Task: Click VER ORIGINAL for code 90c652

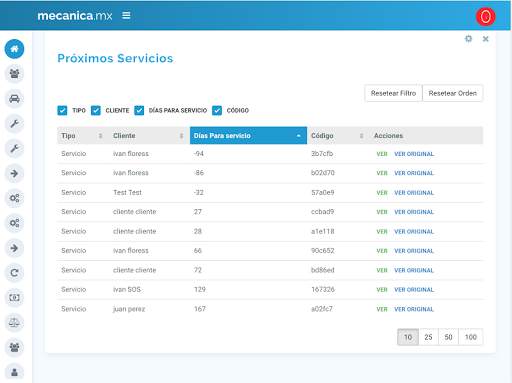Action: 414,251
